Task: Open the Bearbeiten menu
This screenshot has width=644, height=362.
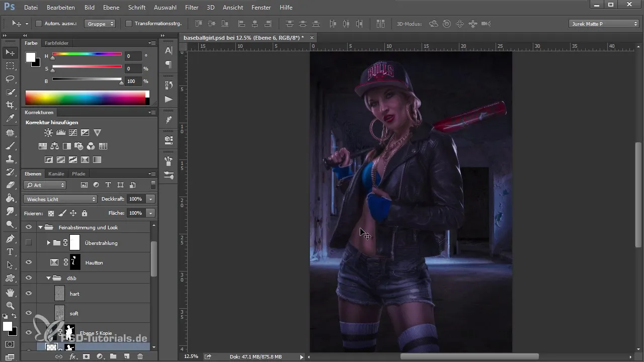Action: [x=60, y=8]
